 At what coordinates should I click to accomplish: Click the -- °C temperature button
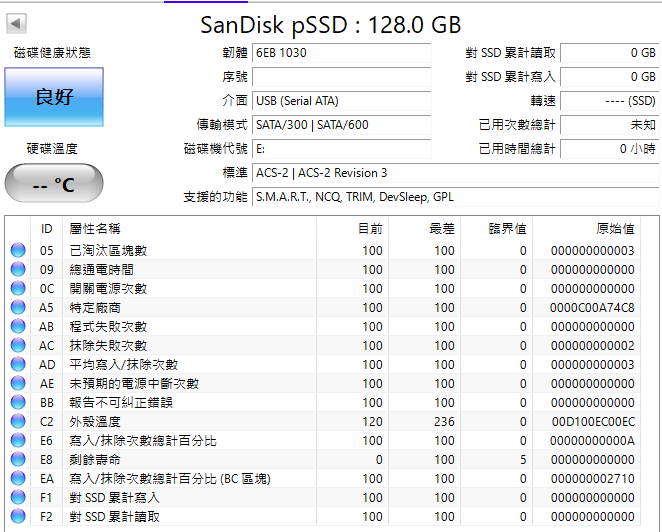pyautogui.click(x=54, y=184)
